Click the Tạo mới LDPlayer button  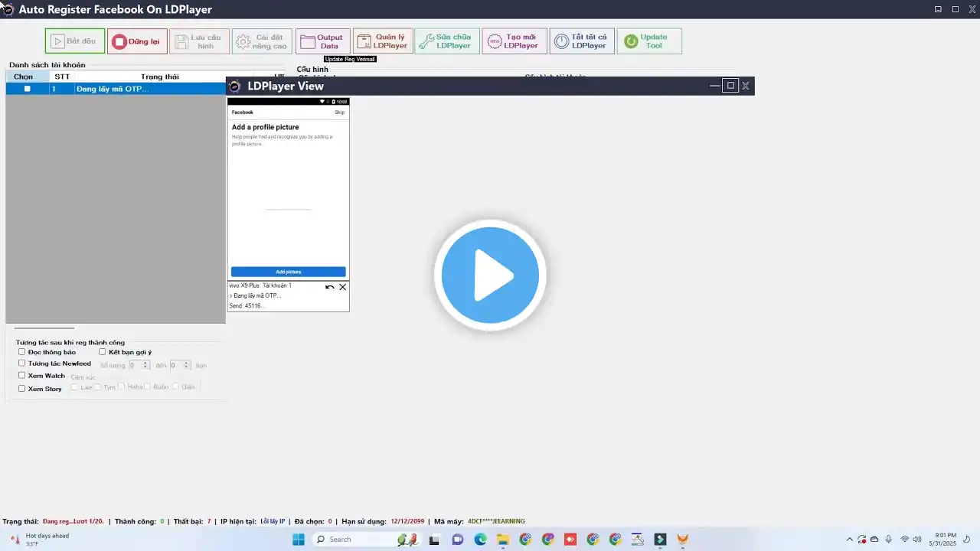point(514,41)
